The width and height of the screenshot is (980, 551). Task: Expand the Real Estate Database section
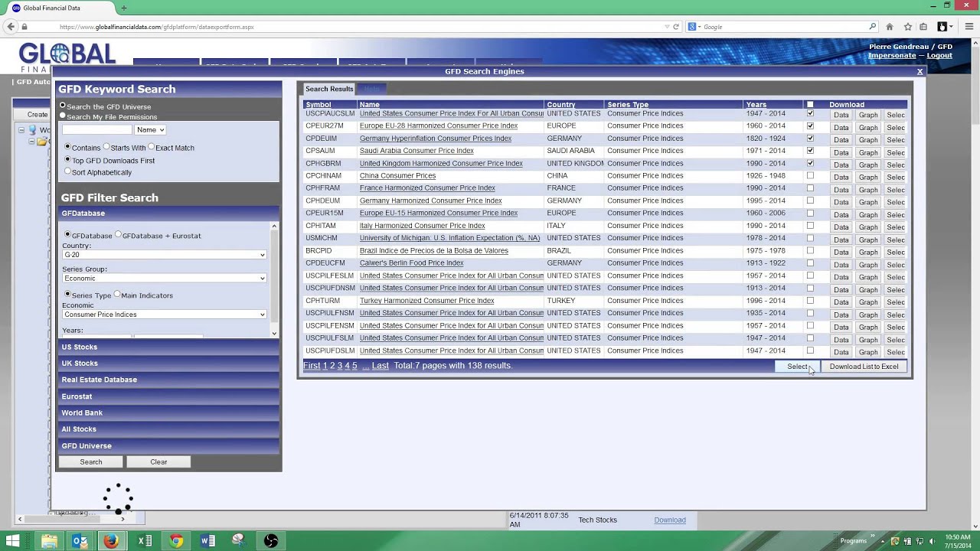[x=169, y=380]
